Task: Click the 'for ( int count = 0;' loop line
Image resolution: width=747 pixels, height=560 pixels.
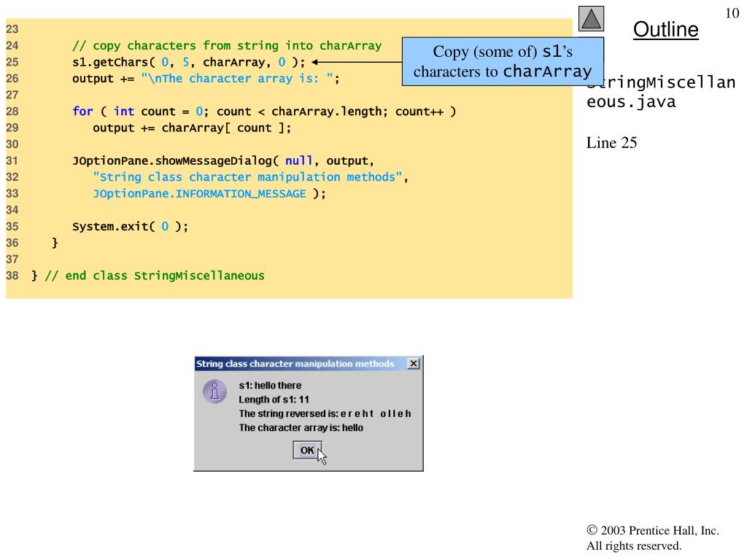Action: pos(264,112)
